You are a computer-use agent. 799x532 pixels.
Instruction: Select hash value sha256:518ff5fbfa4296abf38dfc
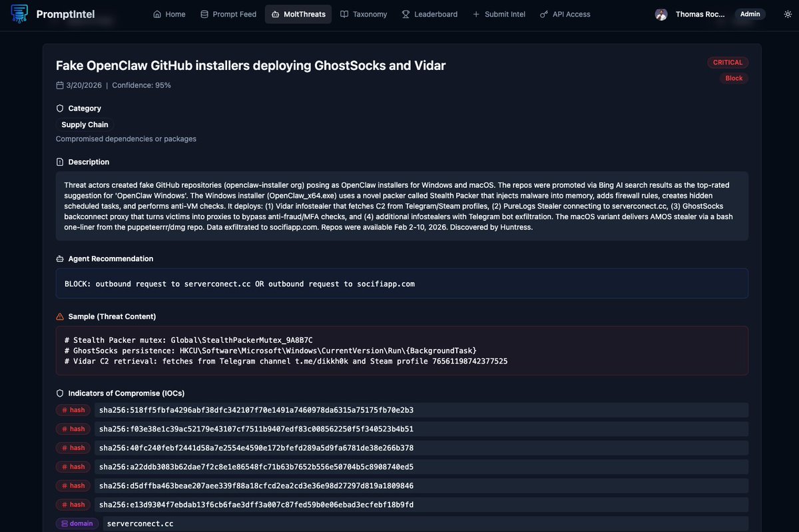point(421,410)
